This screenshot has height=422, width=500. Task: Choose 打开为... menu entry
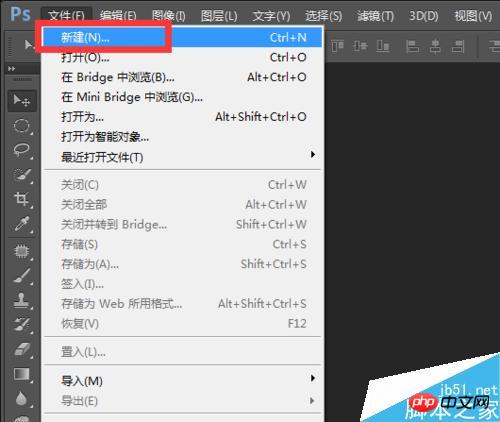point(182,117)
